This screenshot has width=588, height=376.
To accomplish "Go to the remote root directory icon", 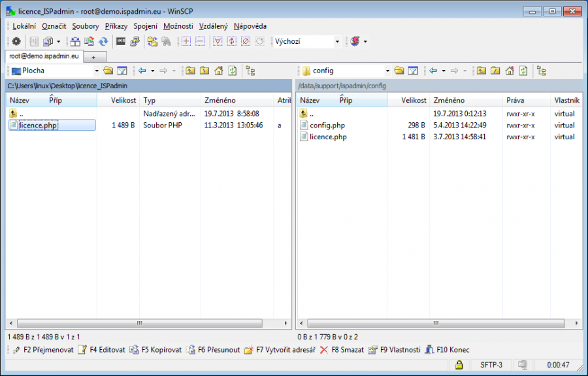I will click(495, 71).
